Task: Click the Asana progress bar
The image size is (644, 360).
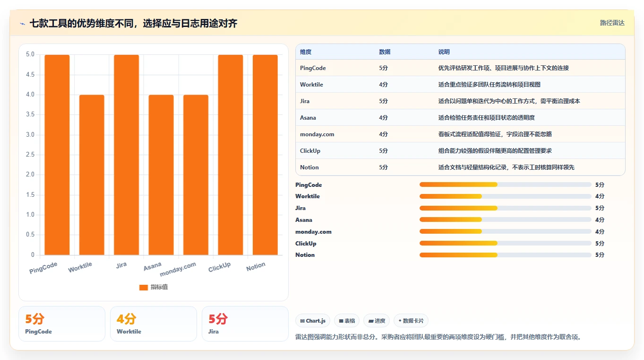Action: click(506, 220)
